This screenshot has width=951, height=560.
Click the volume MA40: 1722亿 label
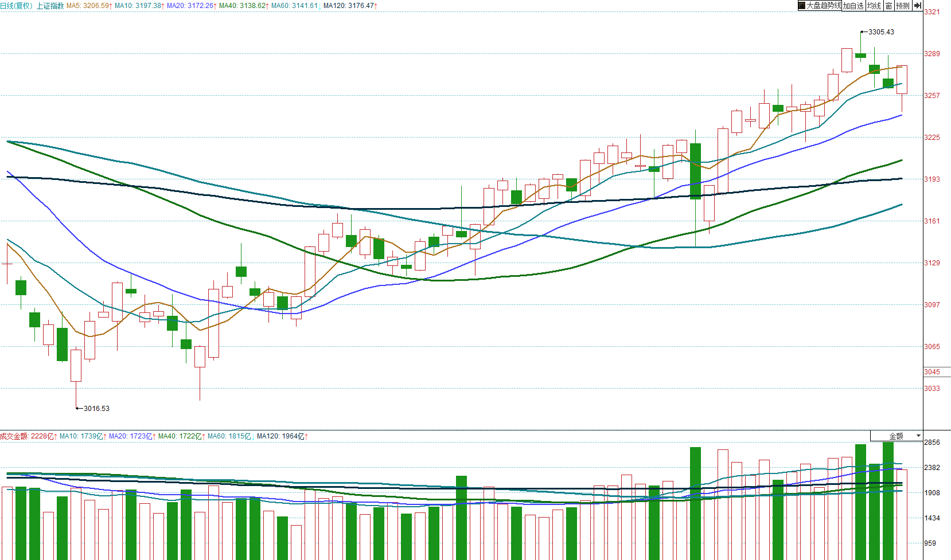(182, 436)
